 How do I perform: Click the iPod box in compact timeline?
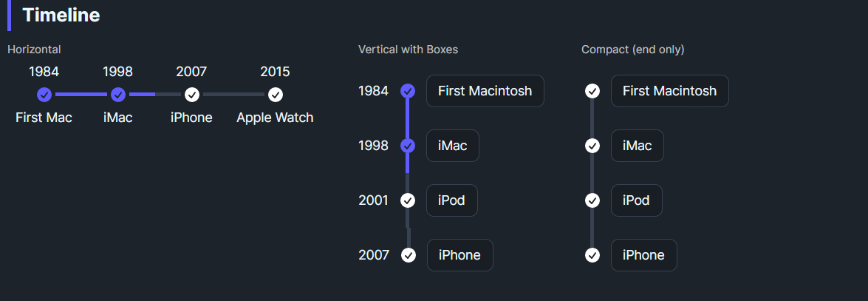[636, 200]
